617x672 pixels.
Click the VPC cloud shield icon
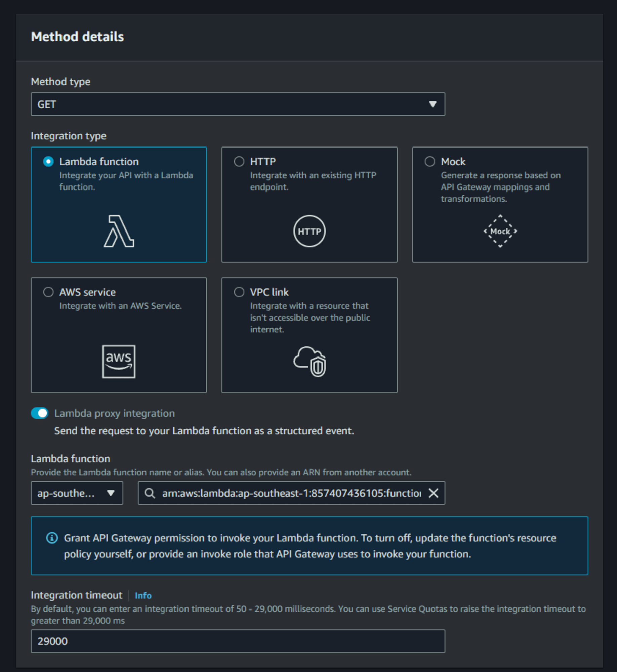coord(309,362)
